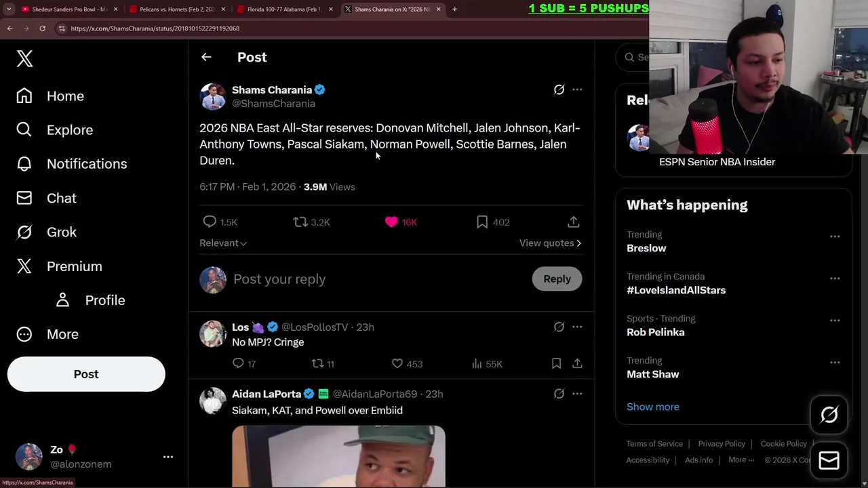The width and height of the screenshot is (868, 488).
Task: Open Aidan LaPorta reply avatar
Action: (x=212, y=401)
